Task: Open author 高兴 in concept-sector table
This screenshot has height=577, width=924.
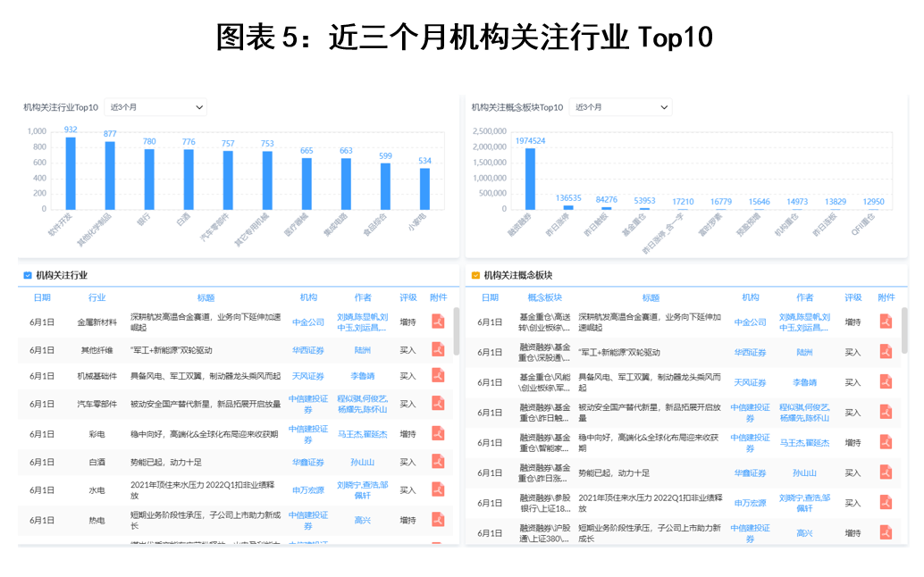Action: click(x=804, y=533)
